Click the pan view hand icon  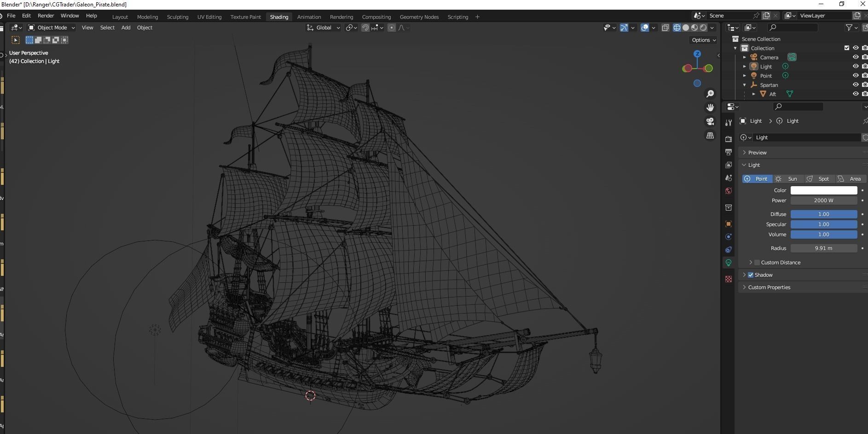pos(710,108)
